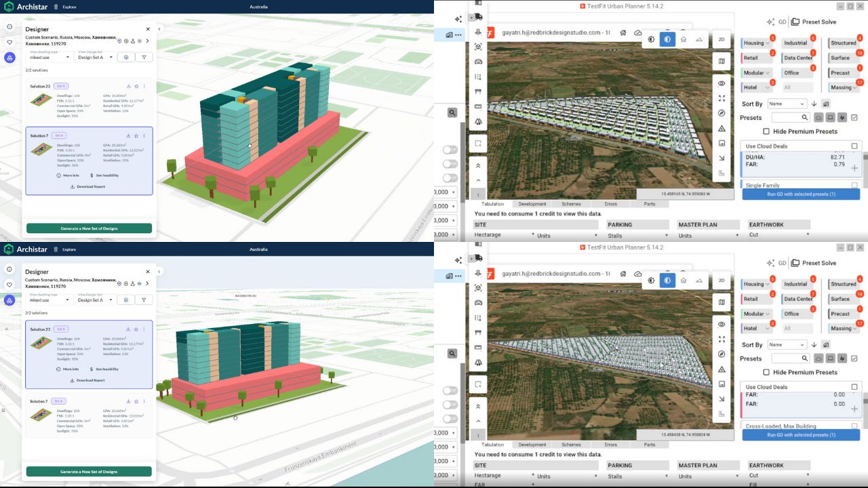Check Hide Premium Presets in lower TestFit
868x488 pixels.
pos(766,372)
